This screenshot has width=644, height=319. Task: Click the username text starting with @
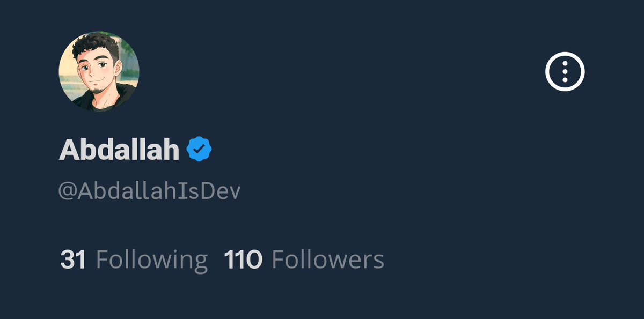coord(150,191)
